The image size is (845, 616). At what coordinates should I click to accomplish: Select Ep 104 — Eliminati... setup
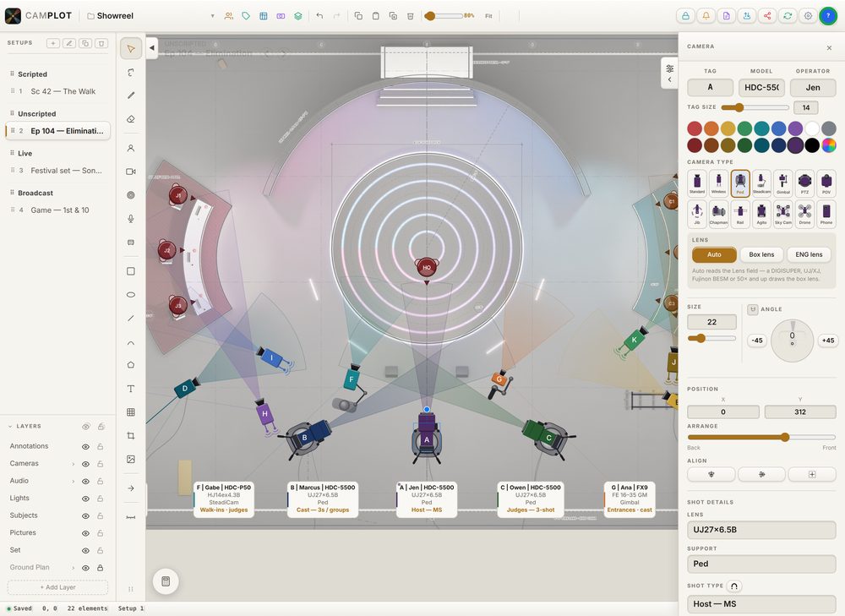pos(58,131)
